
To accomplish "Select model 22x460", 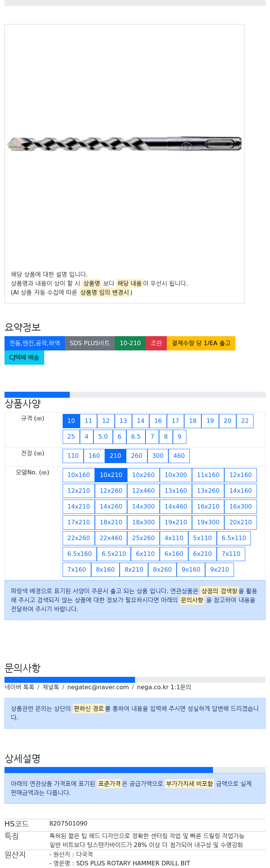I will pos(111,538).
